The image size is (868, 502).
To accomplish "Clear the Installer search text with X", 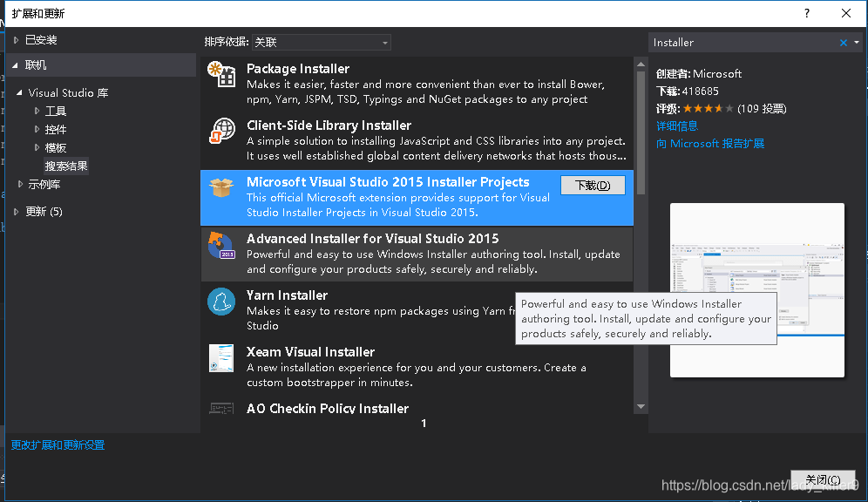I will point(843,43).
